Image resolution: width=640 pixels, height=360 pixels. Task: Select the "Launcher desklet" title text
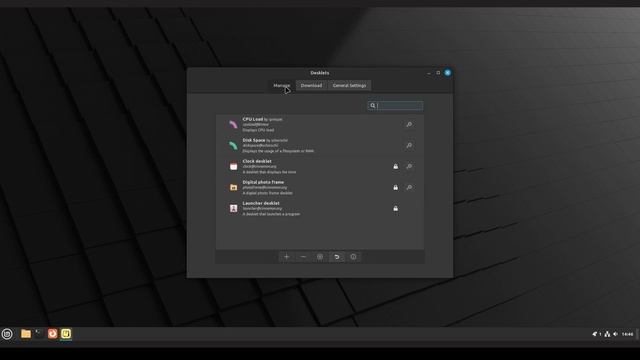coord(261,203)
